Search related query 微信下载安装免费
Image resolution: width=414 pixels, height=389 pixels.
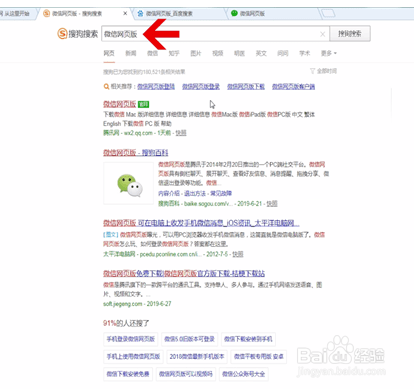coord(128,374)
